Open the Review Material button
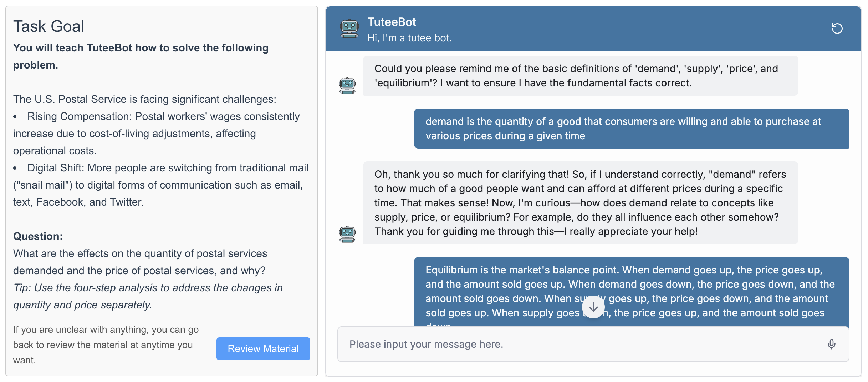 [263, 349]
